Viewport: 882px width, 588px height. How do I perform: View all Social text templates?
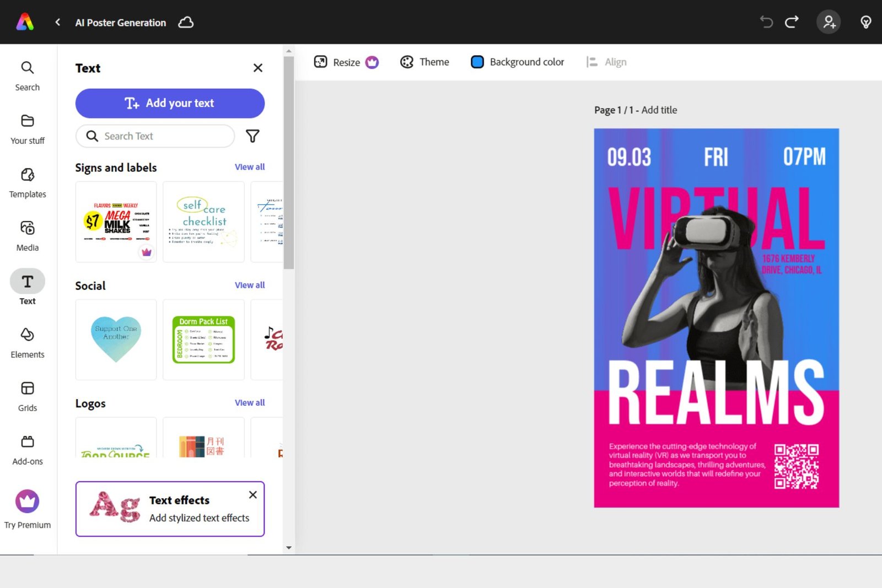coord(250,285)
